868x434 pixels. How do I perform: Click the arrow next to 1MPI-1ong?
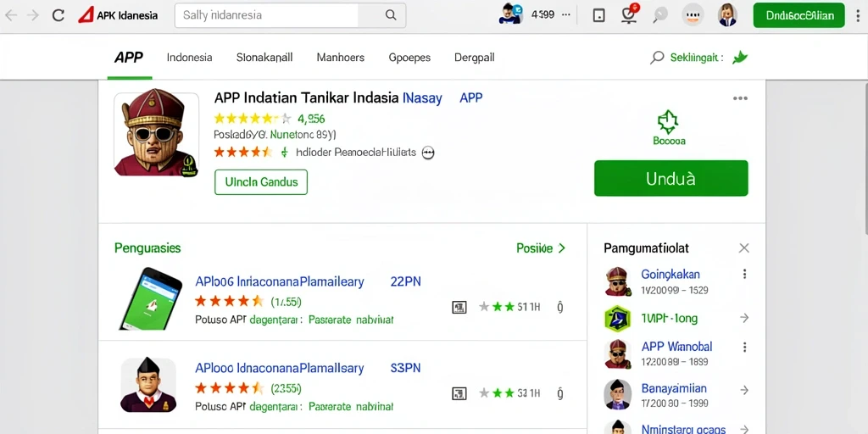[744, 318]
